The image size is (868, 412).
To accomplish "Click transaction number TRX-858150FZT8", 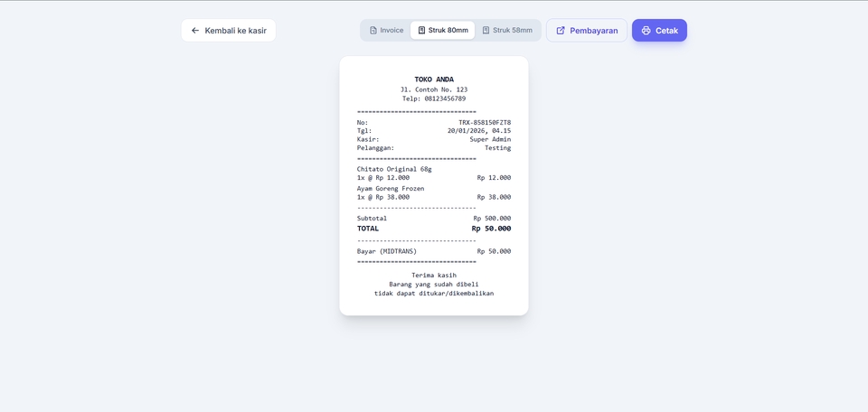I will click(x=485, y=122).
